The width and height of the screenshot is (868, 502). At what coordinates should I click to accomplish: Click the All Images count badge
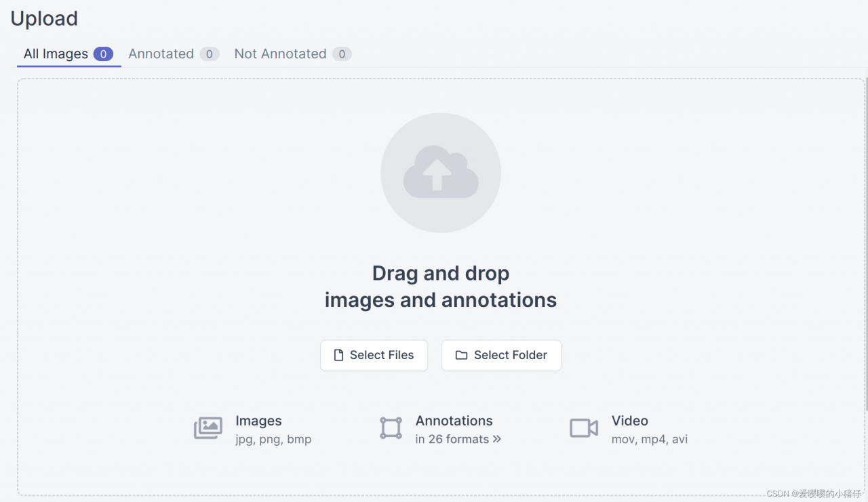tap(103, 54)
